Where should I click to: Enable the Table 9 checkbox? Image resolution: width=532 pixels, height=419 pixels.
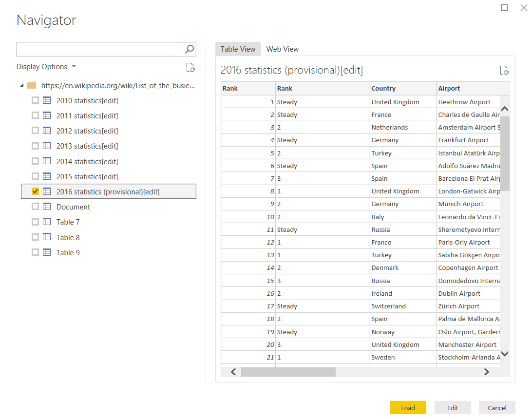coord(35,252)
